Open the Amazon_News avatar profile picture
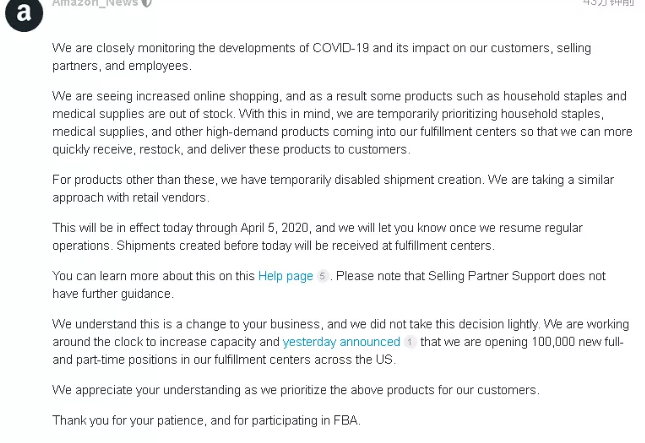 coord(24,14)
